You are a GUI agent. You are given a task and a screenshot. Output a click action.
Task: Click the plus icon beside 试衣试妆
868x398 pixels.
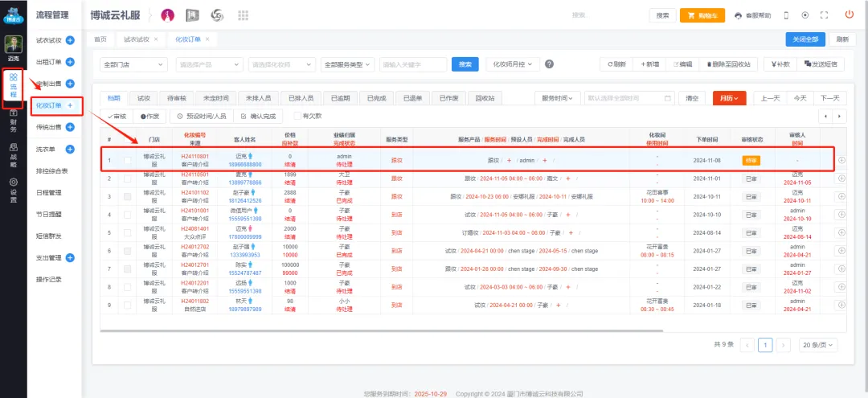tap(70, 39)
